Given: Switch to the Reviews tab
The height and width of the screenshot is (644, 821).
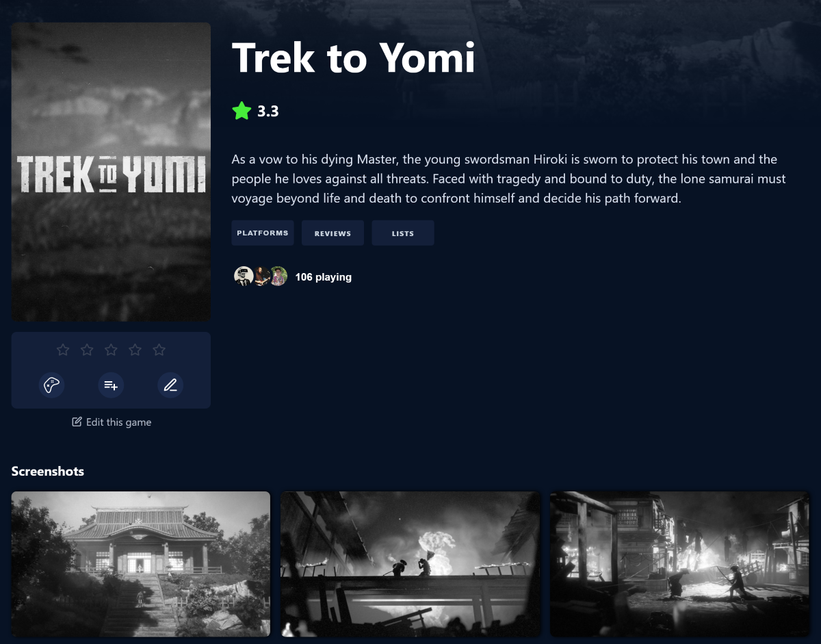Looking at the screenshot, I should click(333, 233).
